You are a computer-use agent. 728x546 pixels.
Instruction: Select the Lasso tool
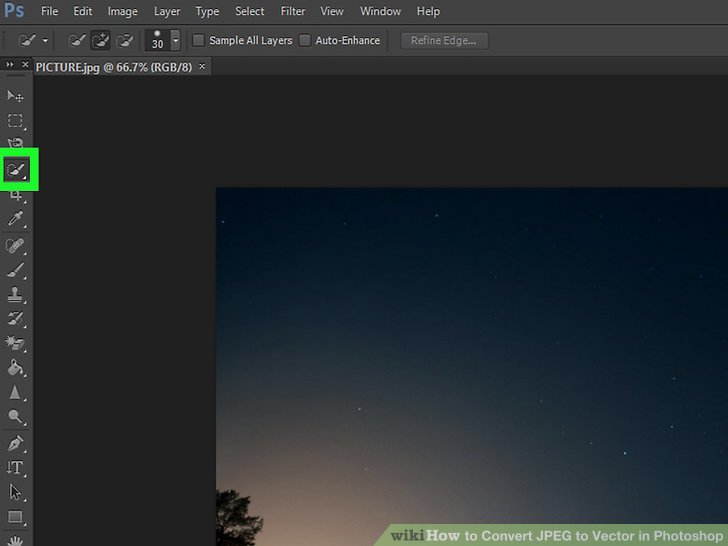15,143
